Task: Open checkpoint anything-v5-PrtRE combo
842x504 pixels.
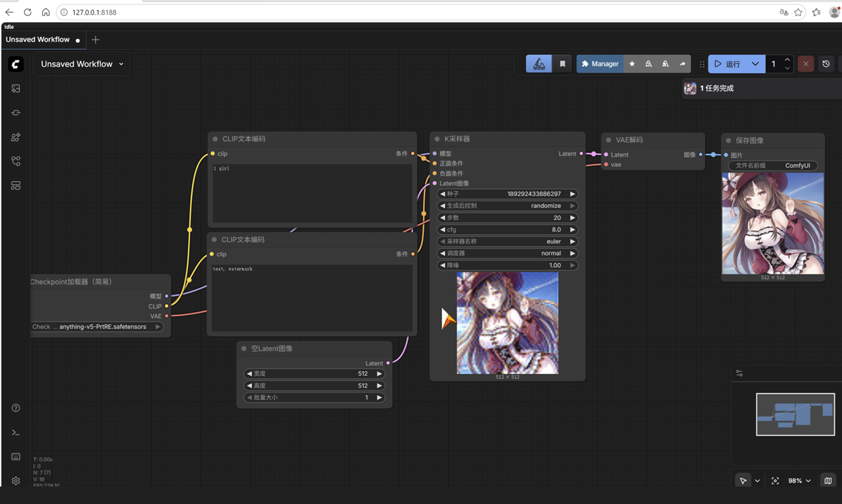Action: 97,327
